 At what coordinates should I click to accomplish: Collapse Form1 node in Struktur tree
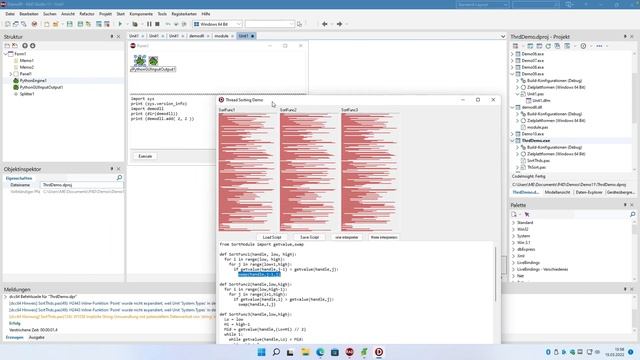click(6, 54)
